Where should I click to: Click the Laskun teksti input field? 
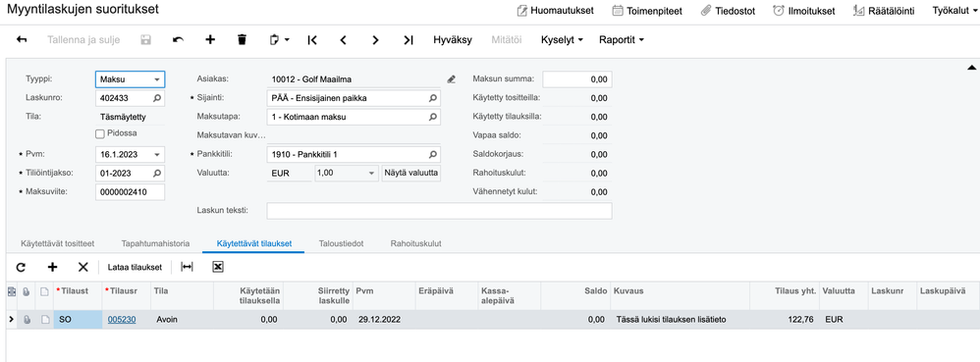tap(439, 211)
